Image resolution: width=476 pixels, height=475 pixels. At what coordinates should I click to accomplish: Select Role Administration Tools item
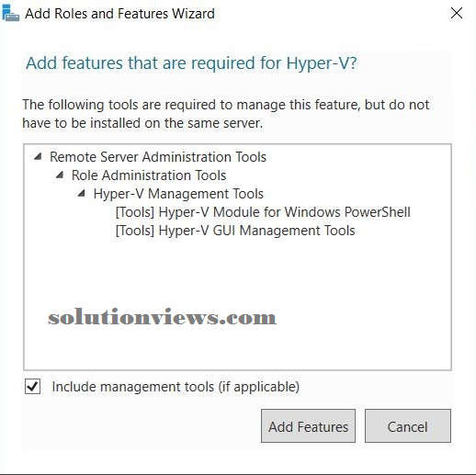tap(149, 175)
